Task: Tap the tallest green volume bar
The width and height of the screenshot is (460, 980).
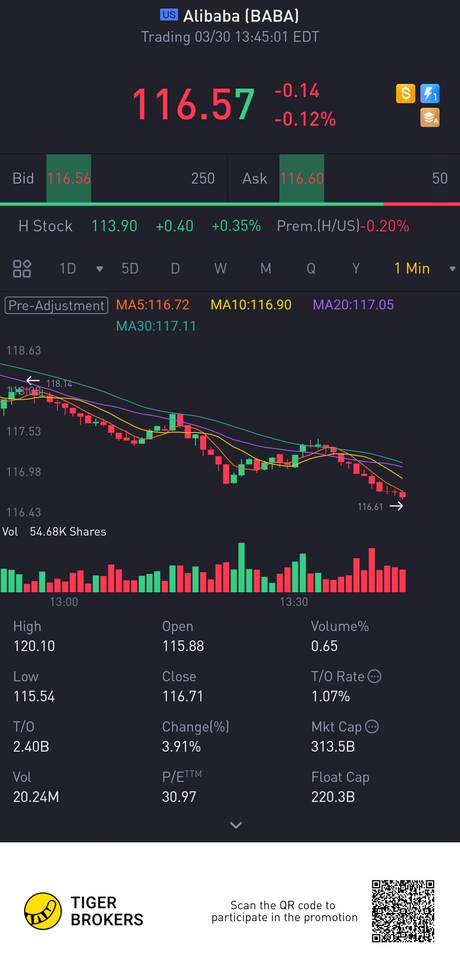Action: (x=241, y=568)
